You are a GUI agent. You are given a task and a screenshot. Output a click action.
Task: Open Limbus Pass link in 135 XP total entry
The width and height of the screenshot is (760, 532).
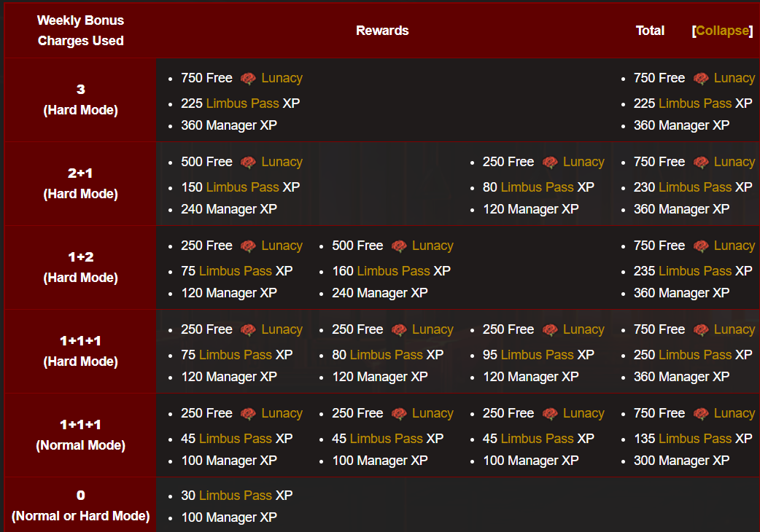[x=695, y=438]
